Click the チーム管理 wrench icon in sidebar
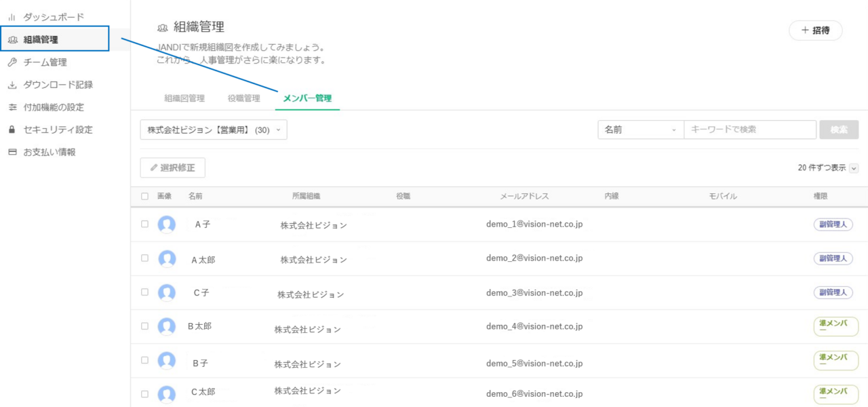This screenshot has width=868, height=407. pos(12,62)
